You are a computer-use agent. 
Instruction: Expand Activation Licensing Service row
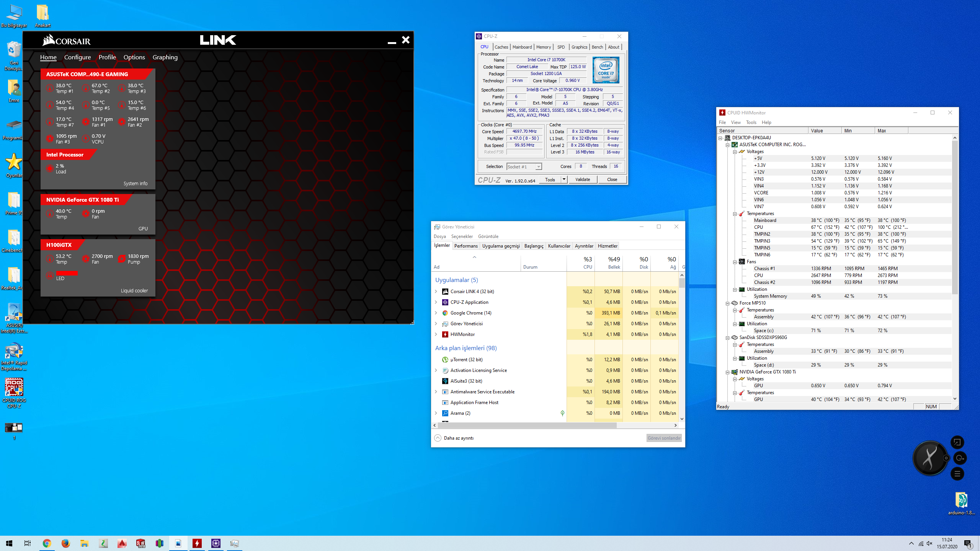coord(436,370)
